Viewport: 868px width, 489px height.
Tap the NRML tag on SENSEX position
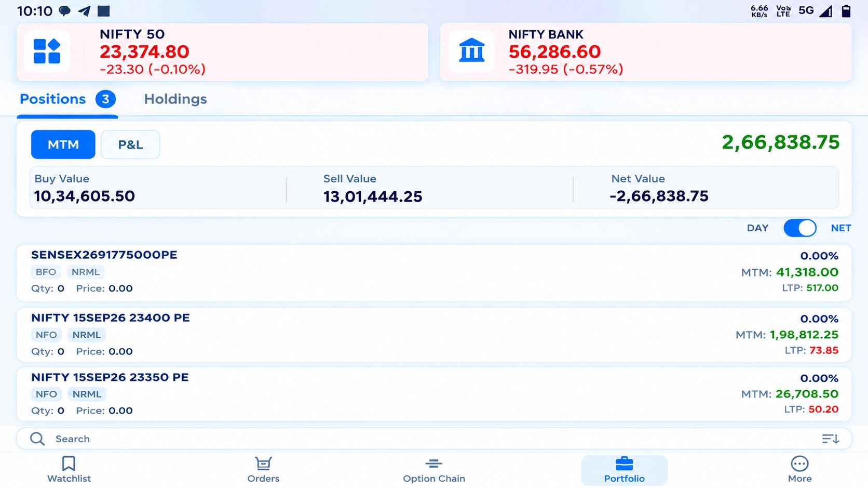pyautogui.click(x=86, y=272)
